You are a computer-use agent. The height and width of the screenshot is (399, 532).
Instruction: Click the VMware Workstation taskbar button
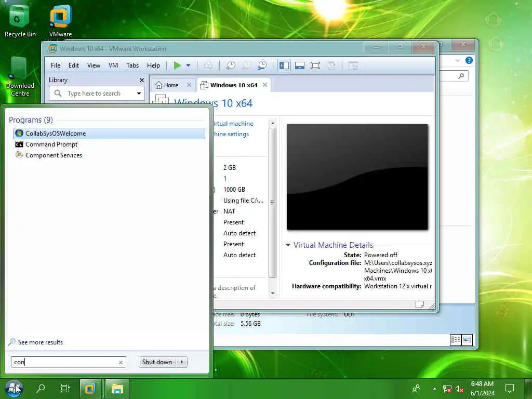tap(90, 389)
